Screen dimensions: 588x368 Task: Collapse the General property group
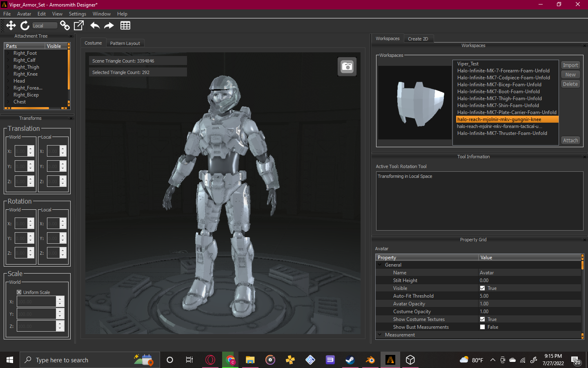click(x=380, y=265)
